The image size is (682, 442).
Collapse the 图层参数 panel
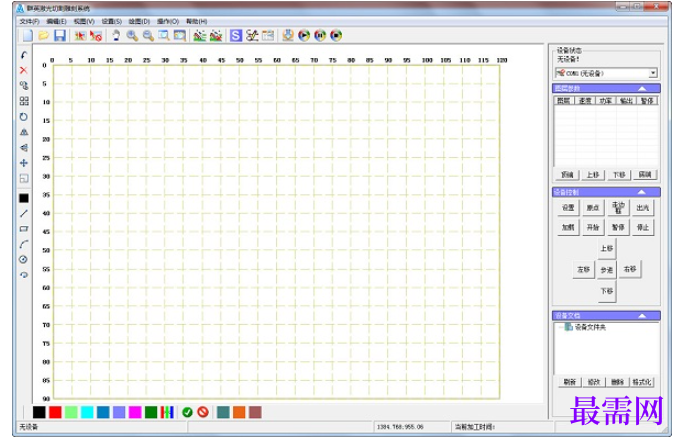642,88
